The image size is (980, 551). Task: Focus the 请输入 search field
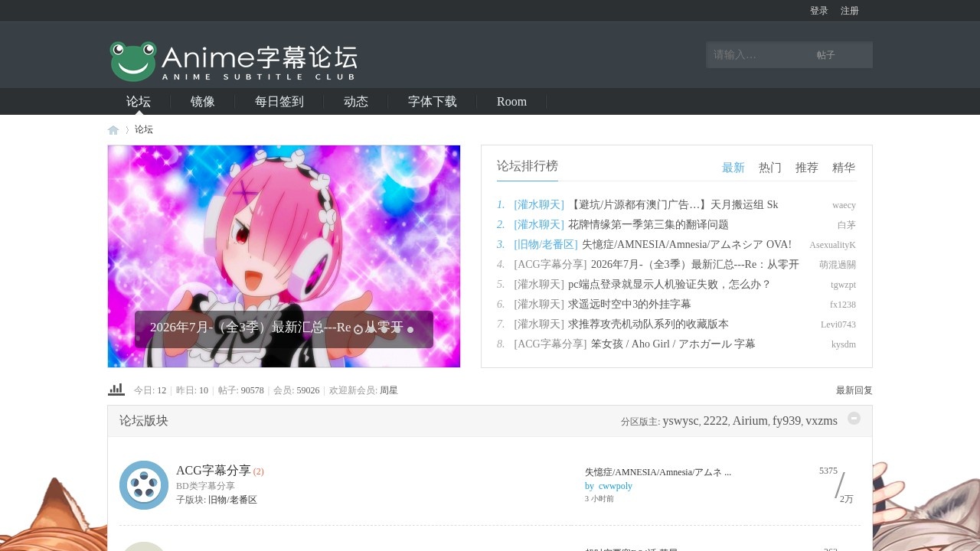(x=758, y=55)
